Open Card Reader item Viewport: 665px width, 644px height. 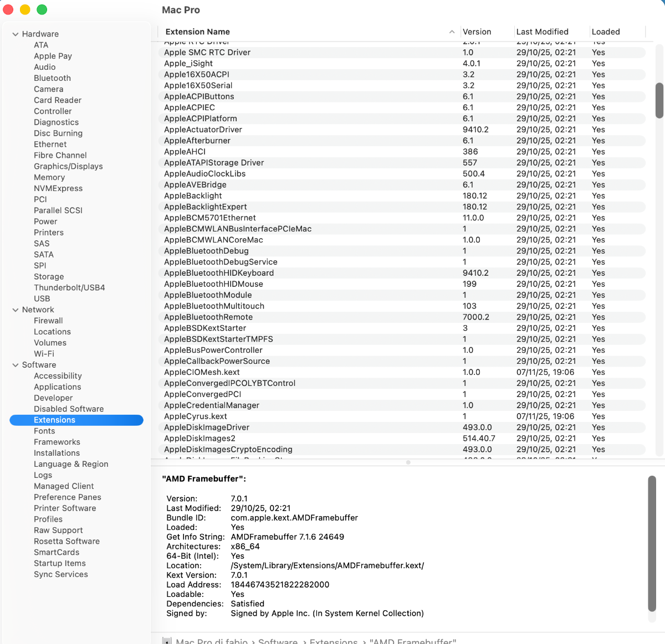tap(58, 100)
